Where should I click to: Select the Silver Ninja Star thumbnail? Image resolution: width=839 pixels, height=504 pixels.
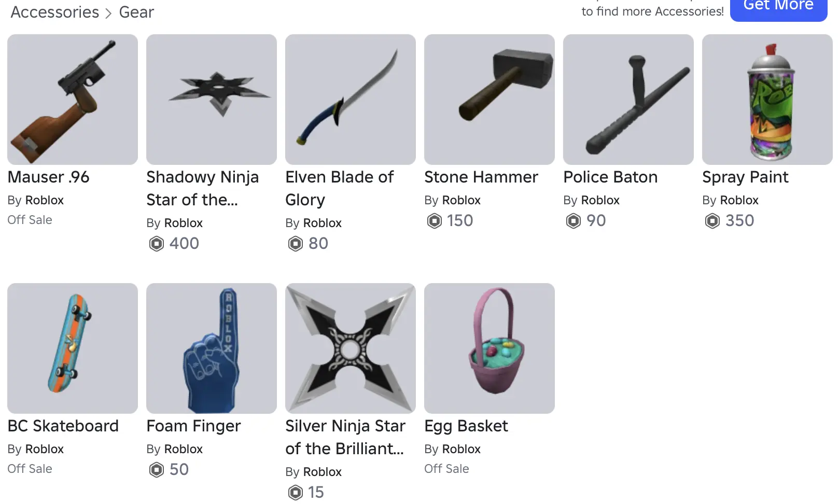351,348
